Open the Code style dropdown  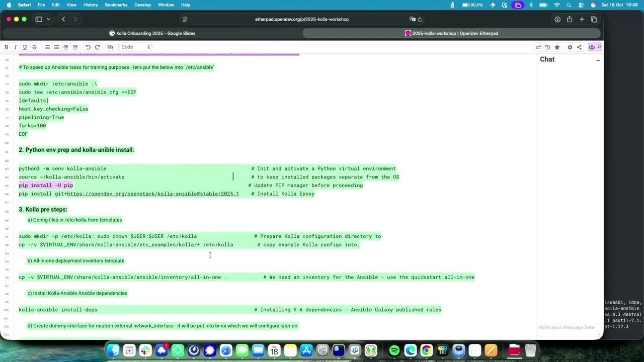[135, 47]
